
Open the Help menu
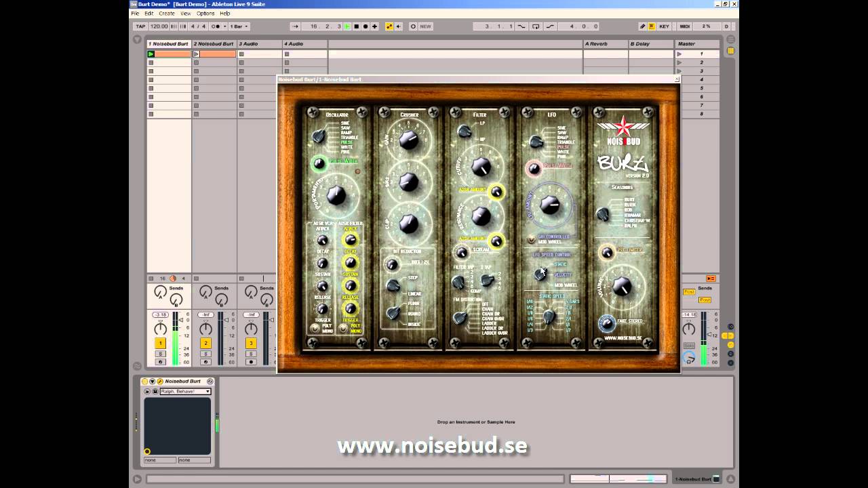225,14
